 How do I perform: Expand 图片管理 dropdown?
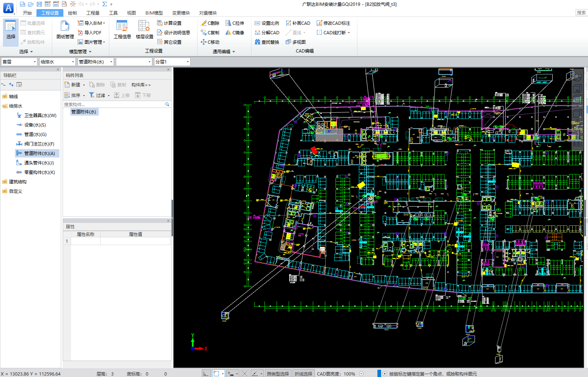coord(104,42)
